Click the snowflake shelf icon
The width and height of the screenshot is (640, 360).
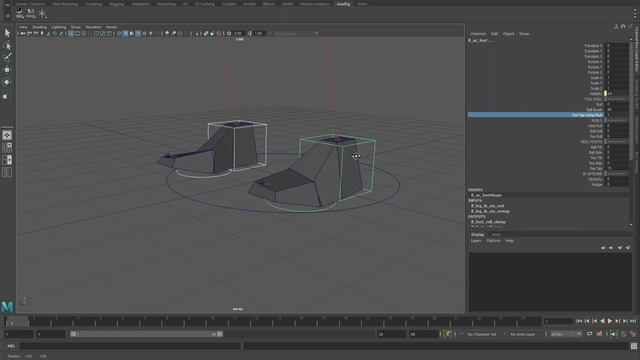click(42, 13)
